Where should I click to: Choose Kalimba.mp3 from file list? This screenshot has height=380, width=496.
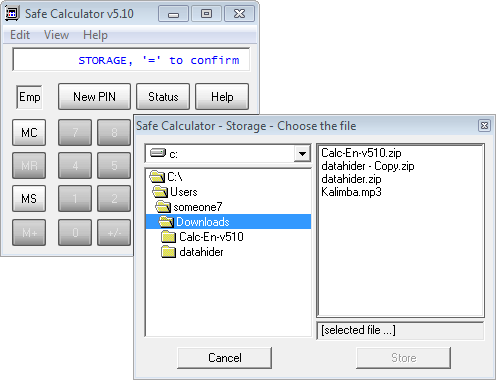point(351,192)
